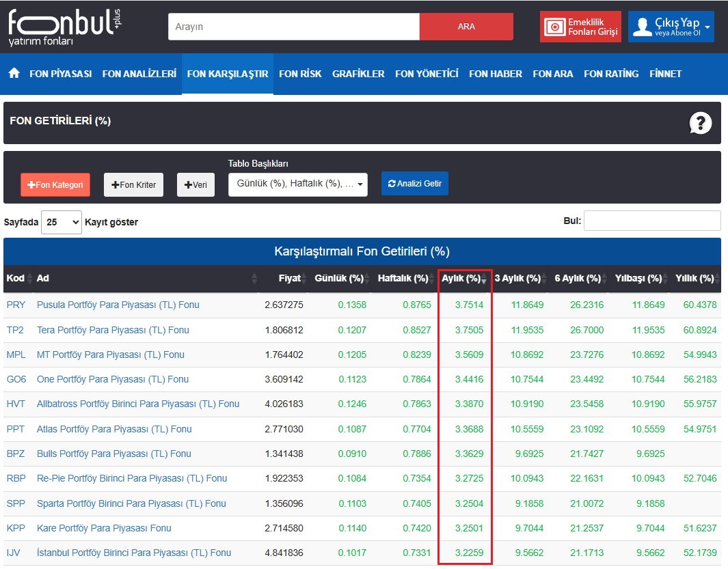Open FON PİYASASI menu
This screenshot has width=728, height=569.
60,74
